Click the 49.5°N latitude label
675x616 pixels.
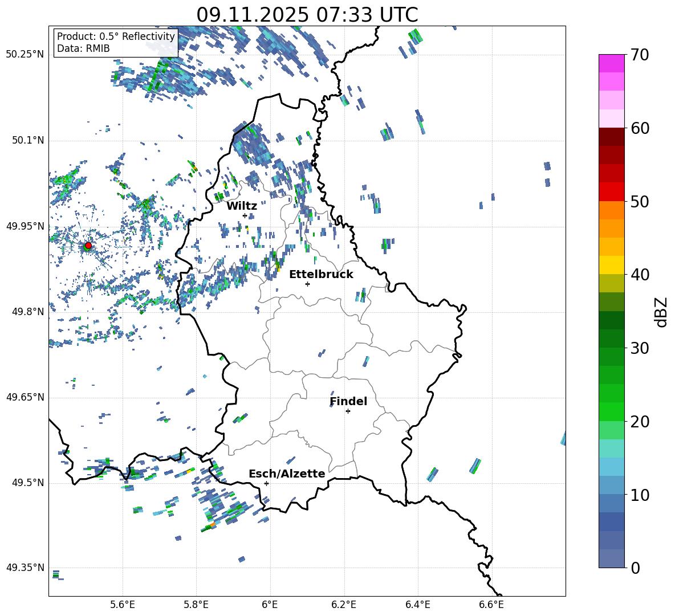(x=28, y=483)
